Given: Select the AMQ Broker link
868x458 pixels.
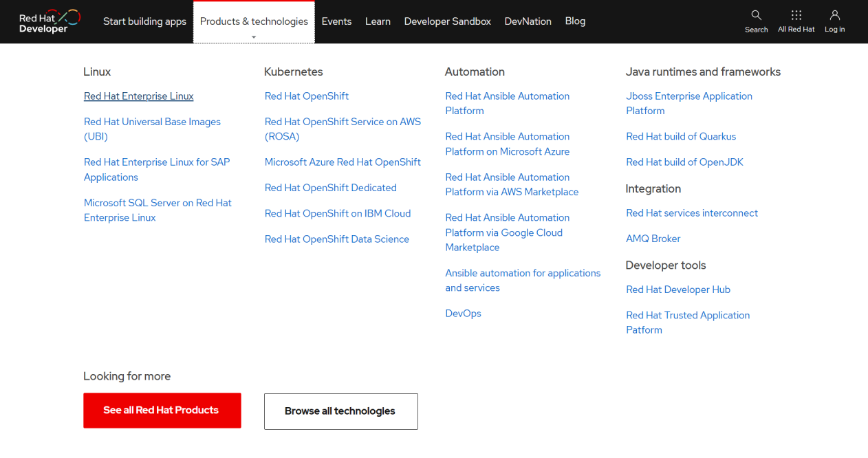Looking at the screenshot, I should click(x=653, y=239).
